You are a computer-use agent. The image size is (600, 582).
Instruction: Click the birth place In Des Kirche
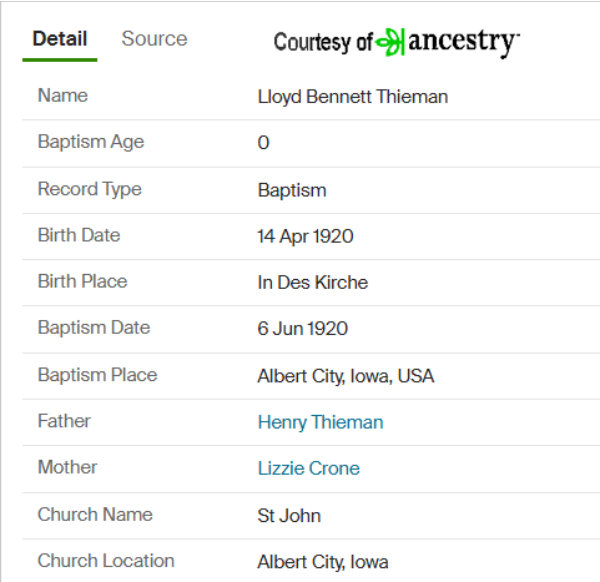point(313,282)
